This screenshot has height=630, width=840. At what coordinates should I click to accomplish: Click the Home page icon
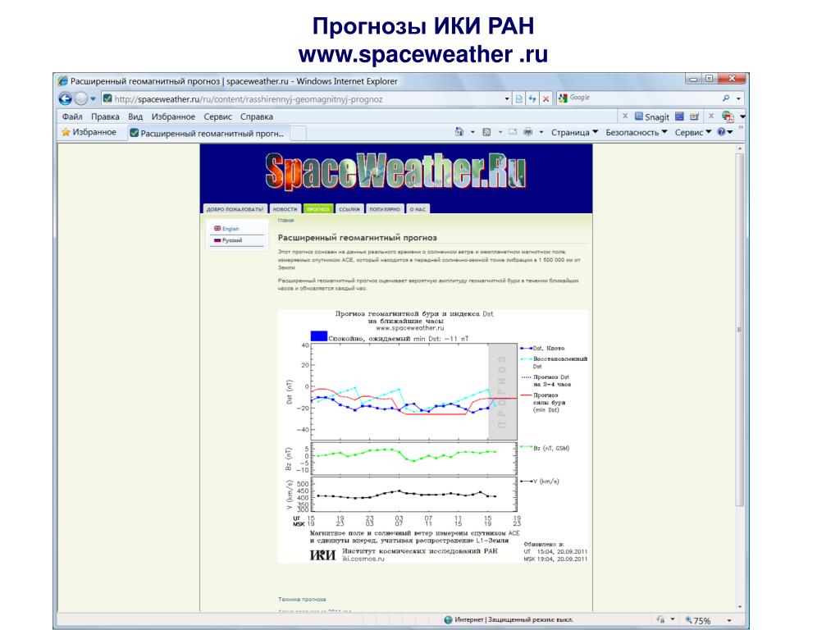coord(459,132)
